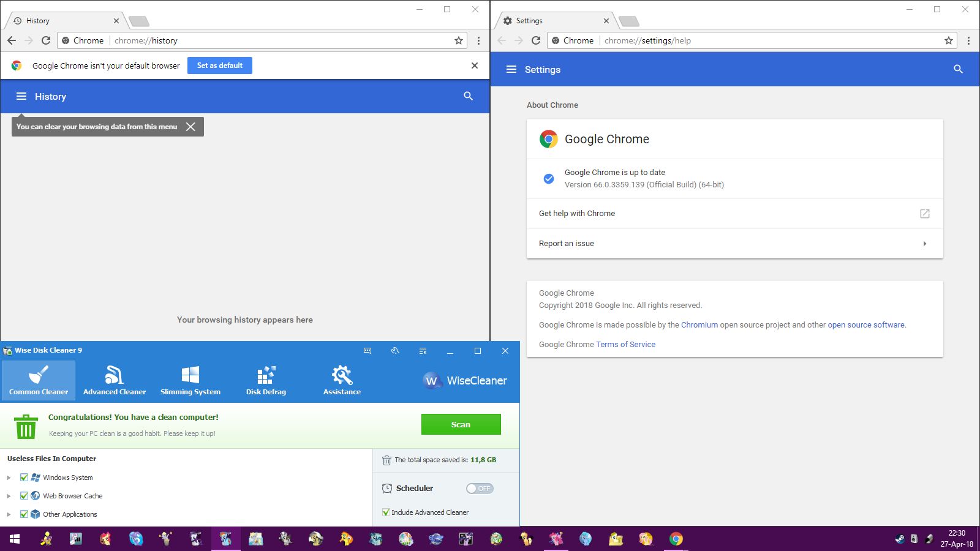Search settings with the magnifier icon
The width and height of the screenshot is (980, 551).
[959, 70]
